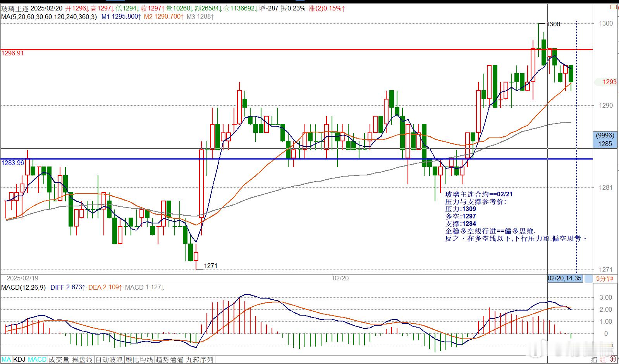Select the 趋势通道 indicator tab
619x364 pixels.
coord(169,360)
